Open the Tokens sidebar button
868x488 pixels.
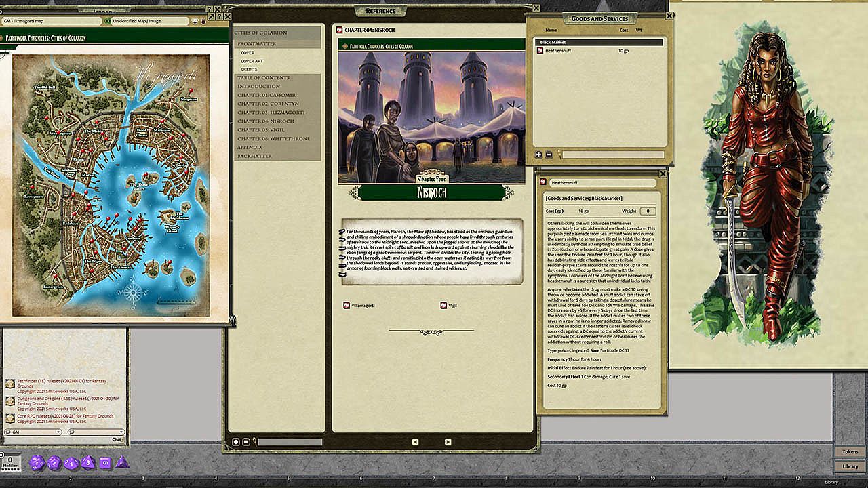pos(850,451)
